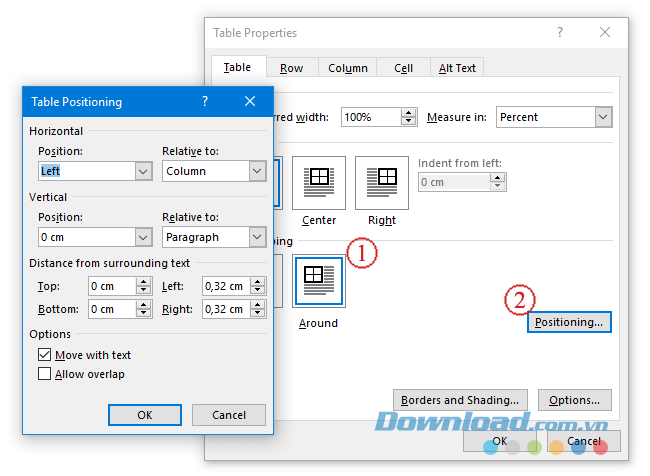Open the Measure in Percent dropdown
The height and width of the screenshot is (476, 650).
point(602,117)
